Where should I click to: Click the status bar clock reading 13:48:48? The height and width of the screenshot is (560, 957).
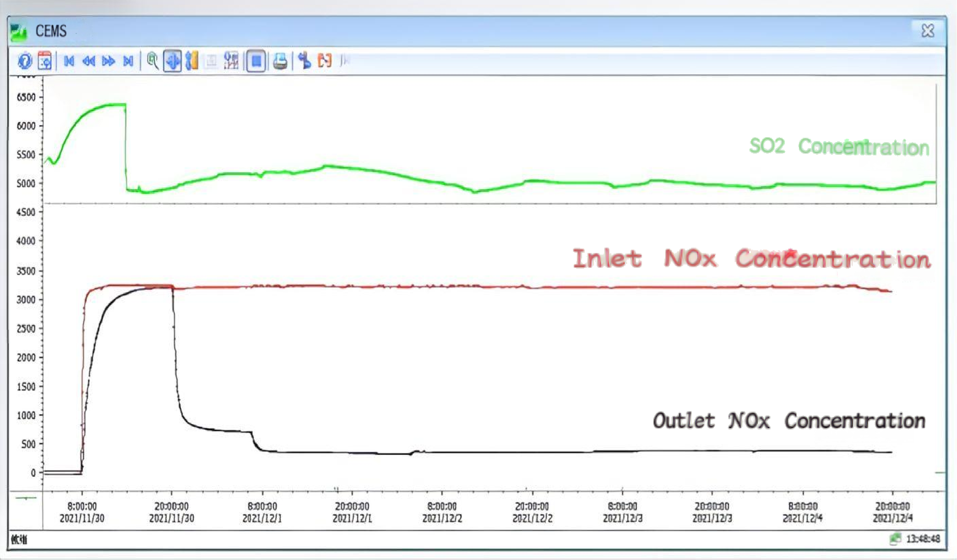click(923, 539)
